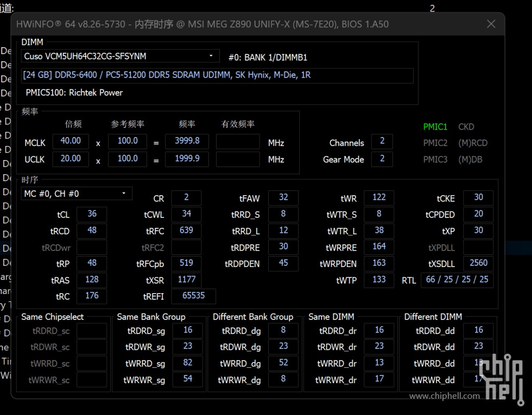532x415 pixels.
Task: Click the tREFI value 65535
Action: click(193, 296)
